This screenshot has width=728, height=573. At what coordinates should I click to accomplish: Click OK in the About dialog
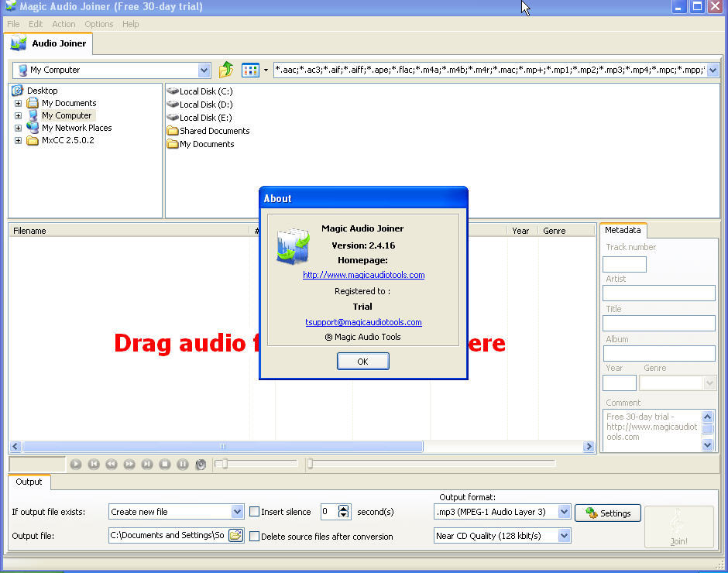[362, 361]
